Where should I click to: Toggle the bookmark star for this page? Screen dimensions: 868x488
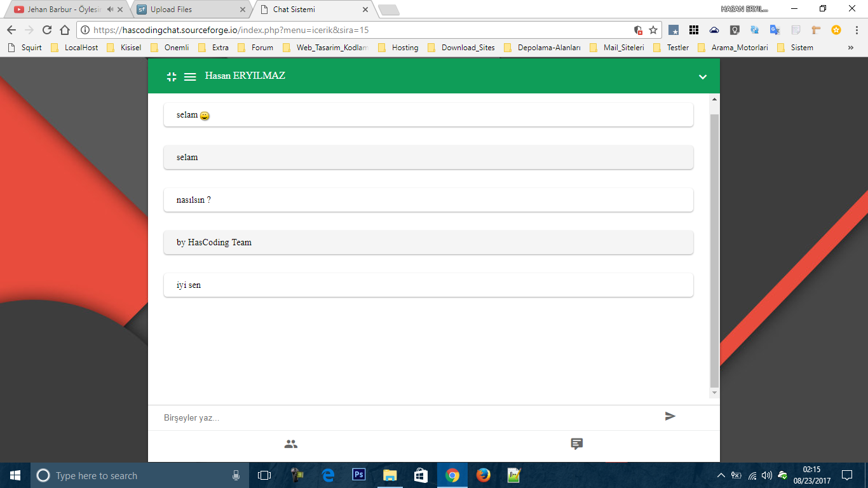tap(653, 29)
